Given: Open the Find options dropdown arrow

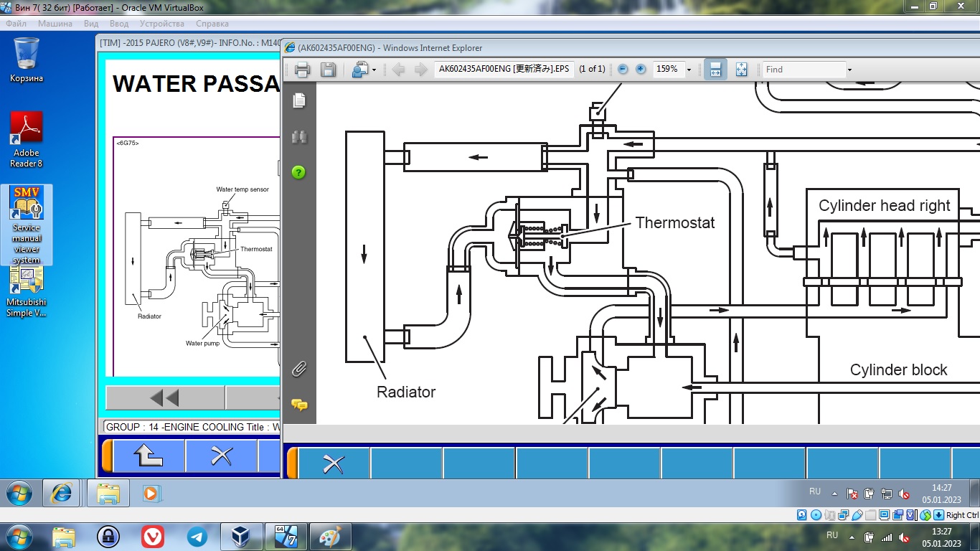Looking at the screenshot, I should click(849, 70).
